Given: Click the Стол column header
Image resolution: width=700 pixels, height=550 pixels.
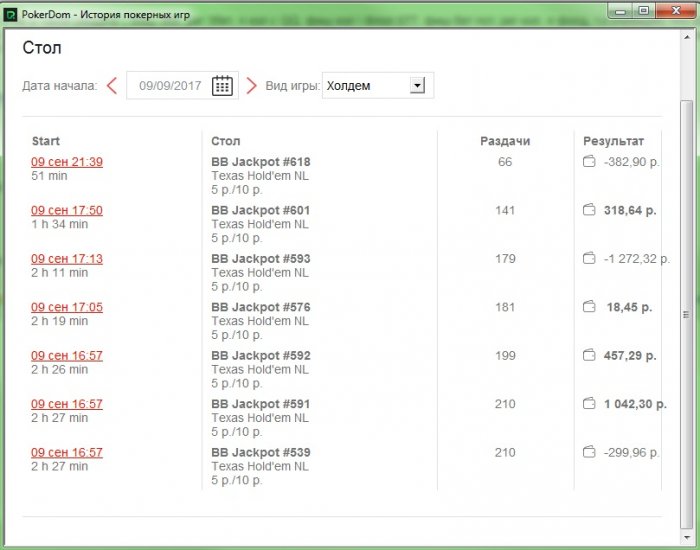Looking at the screenshot, I should [x=225, y=141].
